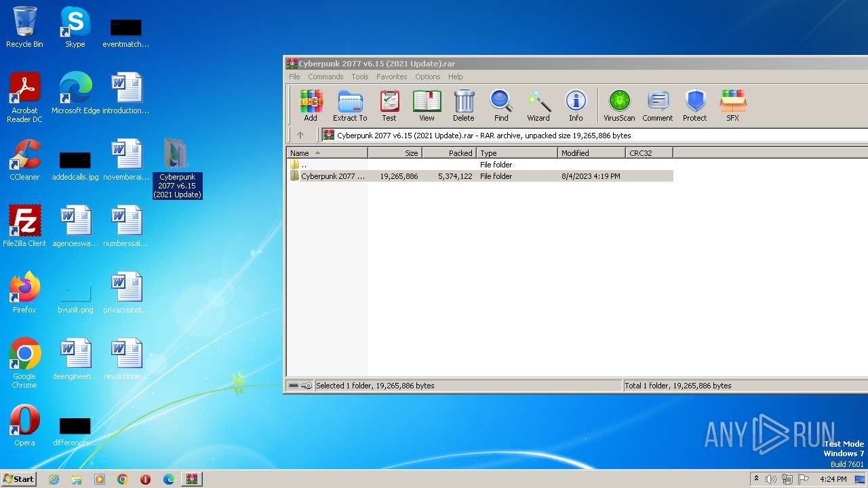Viewport: 868px width, 488px height.
Task: Click the Protect archive icon
Action: point(695,106)
